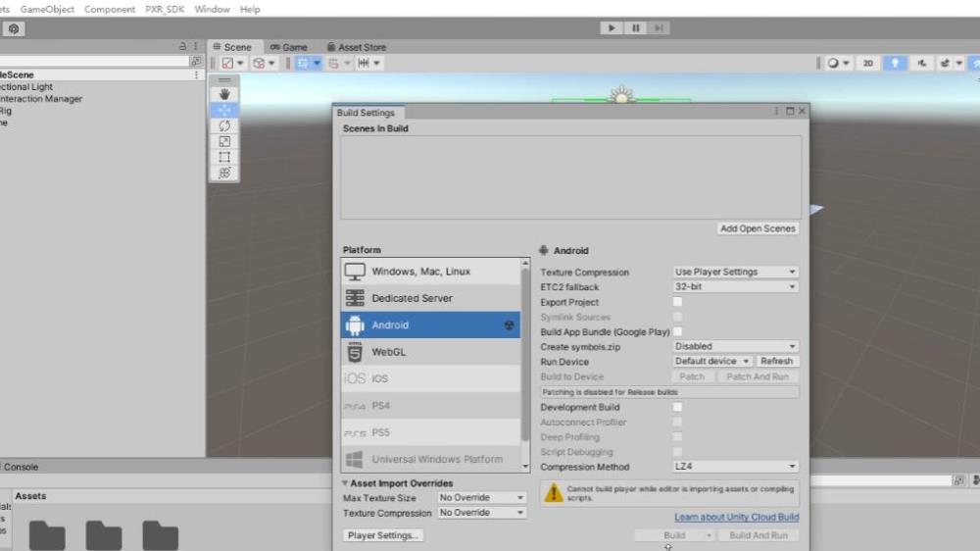Toggle scene lighting bulb icon
Viewport: 980px width, 551px height.
pyautogui.click(x=895, y=63)
